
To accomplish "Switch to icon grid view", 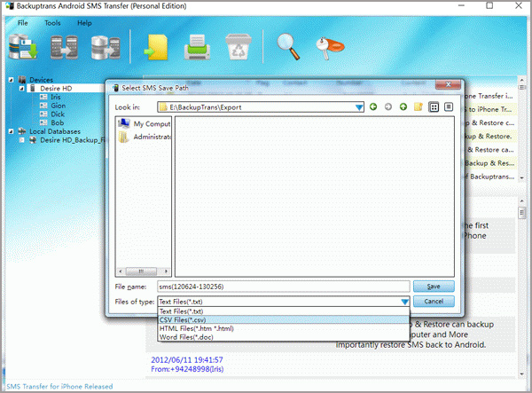I will click(434, 107).
